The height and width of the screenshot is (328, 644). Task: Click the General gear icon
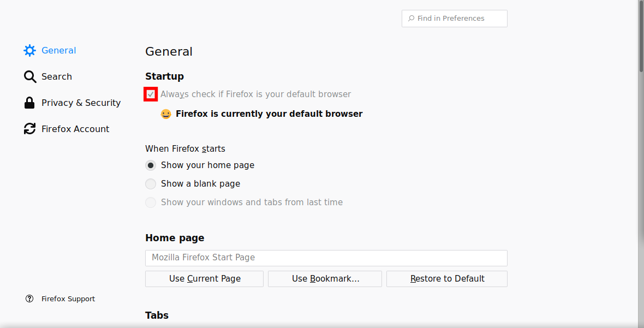point(29,51)
